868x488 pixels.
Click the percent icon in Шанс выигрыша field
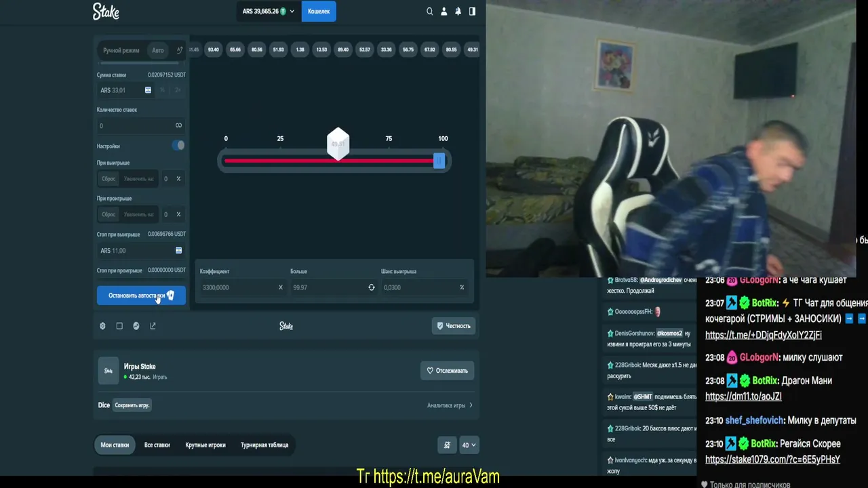(462, 287)
